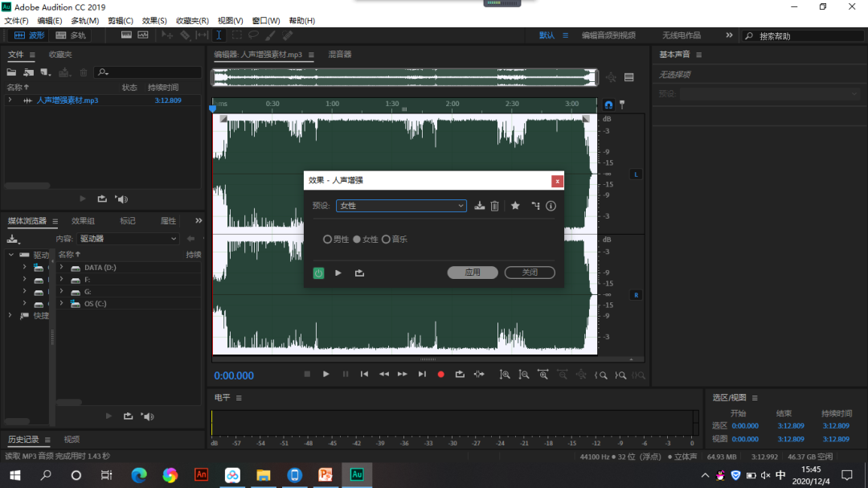Toggle left channel L button
This screenshot has width=868, height=488.
pyautogui.click(x=636, y=174)
